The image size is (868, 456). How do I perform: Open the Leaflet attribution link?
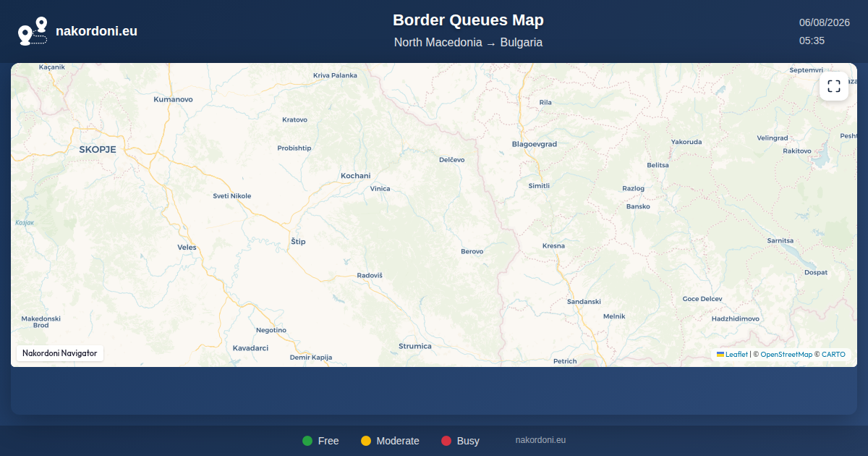pyautogui.click(x=737, y=355)
